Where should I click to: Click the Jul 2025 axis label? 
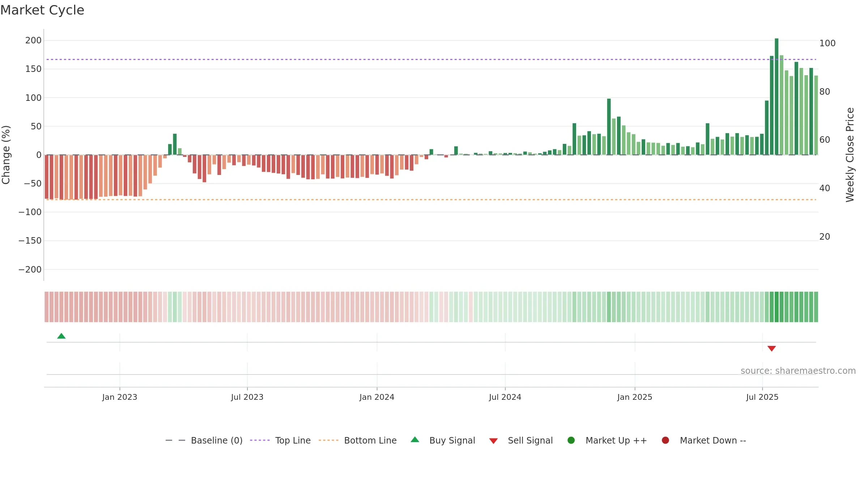pyautogui.click(x=762, y=397)
